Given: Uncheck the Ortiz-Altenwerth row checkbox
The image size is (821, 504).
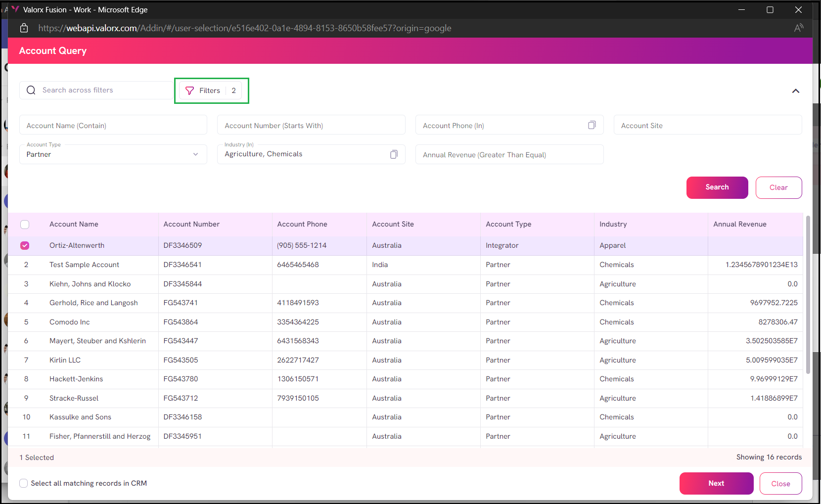Looking at the screenshot, I should [x=25, y=245].
